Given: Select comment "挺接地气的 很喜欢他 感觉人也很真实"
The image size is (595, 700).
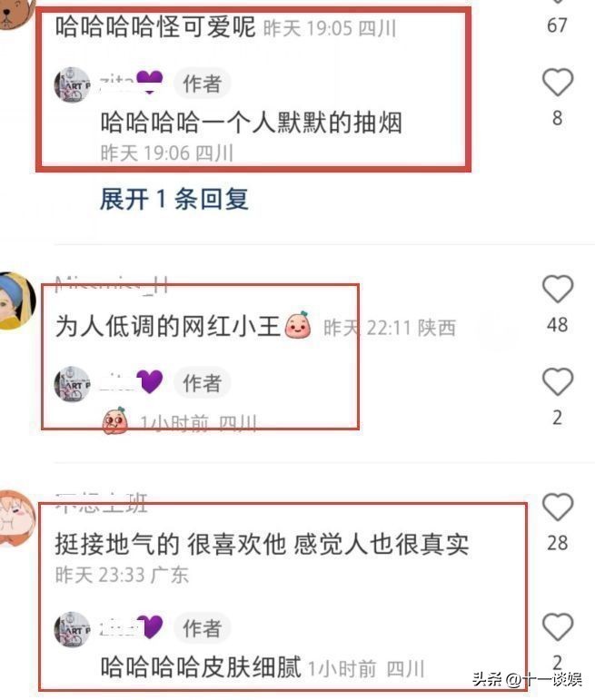Looking at the screenshot, I should coord(263,545).
